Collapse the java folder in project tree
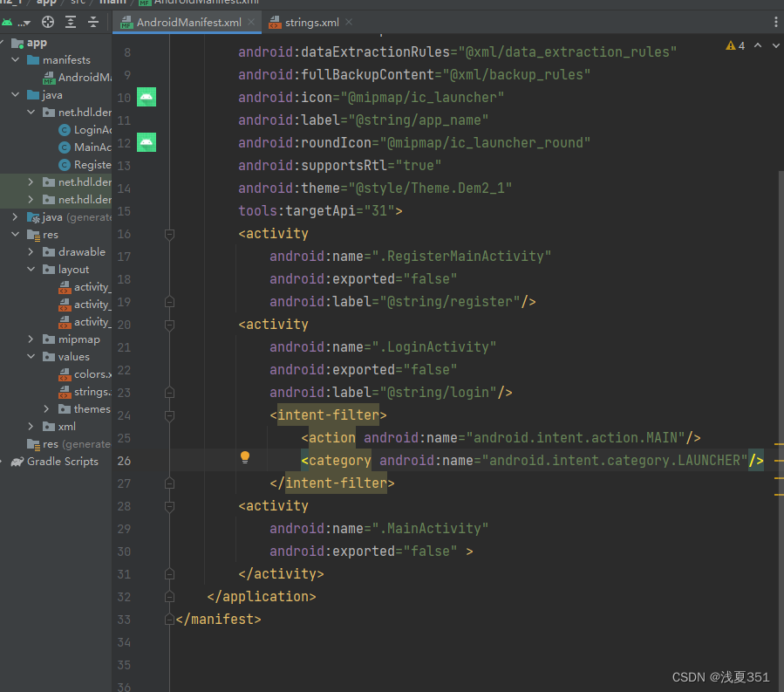Screen dimensions: 784x692 pyautogui.click(x=16, y=94)
